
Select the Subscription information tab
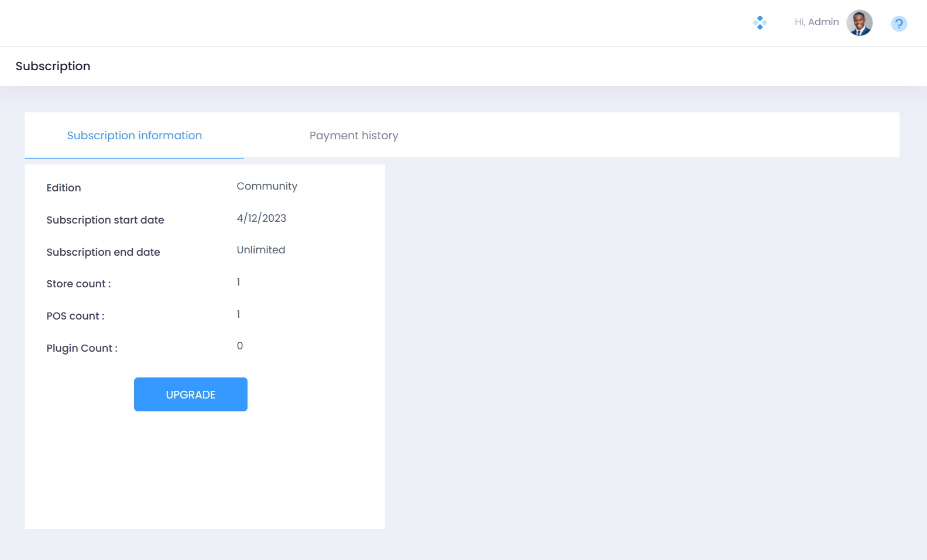(x=134, y=136)
